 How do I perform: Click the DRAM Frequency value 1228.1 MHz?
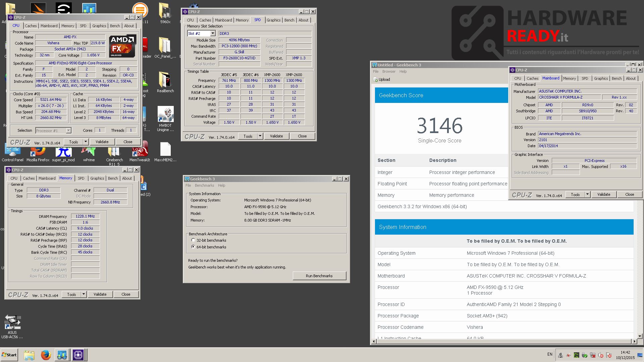click(x=85, y=216)
